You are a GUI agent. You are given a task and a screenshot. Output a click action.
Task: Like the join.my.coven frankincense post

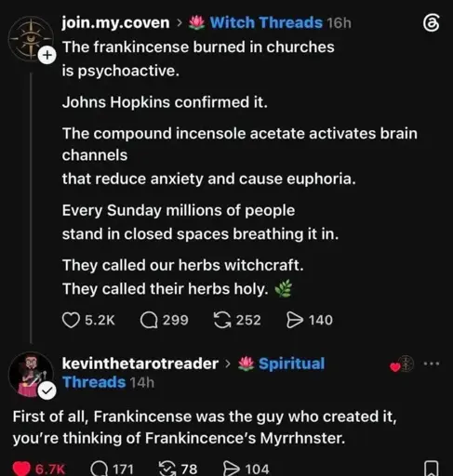71,320
